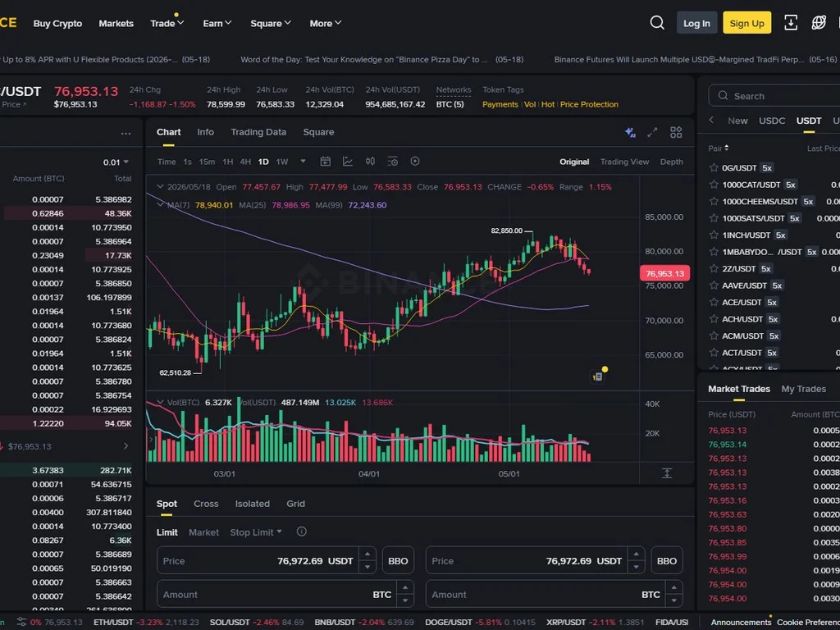Select Original chart mode
The width and height of the screenshot is (840, 630).
(574, 162)
